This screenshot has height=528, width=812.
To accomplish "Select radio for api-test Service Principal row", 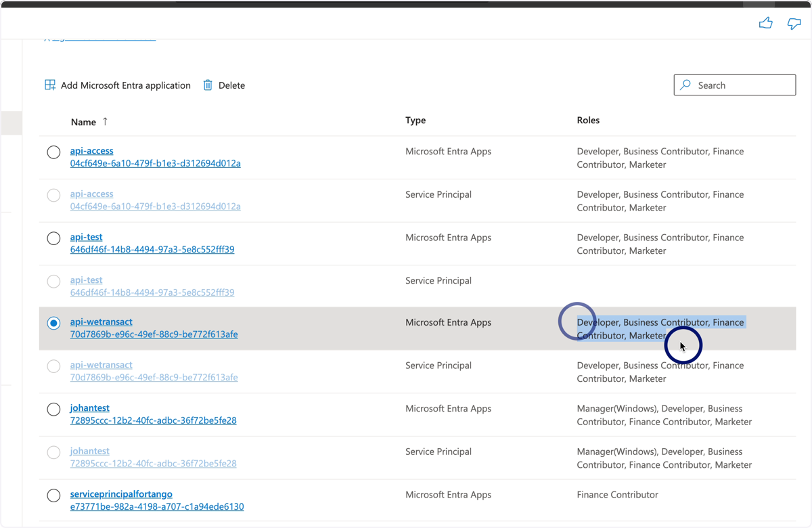I will pos(53,282).
